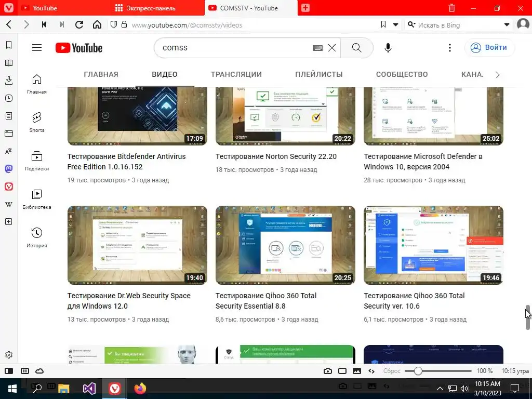The height and width of the screenshot is (399, 532).
Task: Add a new web panel
Action: [x=9, y=221]
